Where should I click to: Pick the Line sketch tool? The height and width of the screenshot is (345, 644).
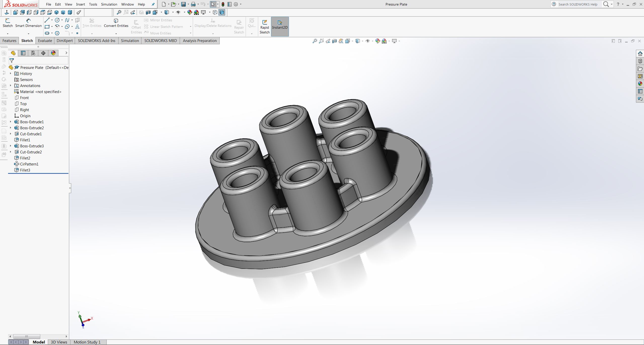click(x=47, y=20)
